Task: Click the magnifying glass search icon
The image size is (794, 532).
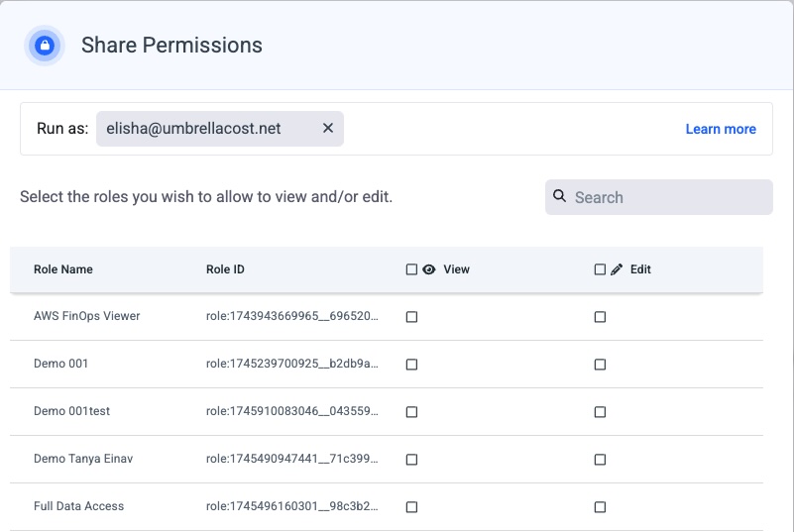Action: (x=560, y=196)
